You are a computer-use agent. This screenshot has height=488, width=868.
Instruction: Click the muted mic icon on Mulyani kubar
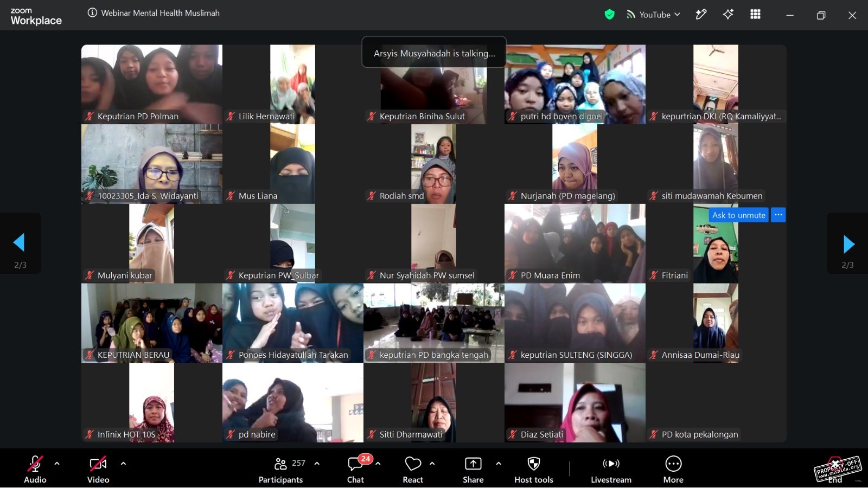tap(90, 275)
